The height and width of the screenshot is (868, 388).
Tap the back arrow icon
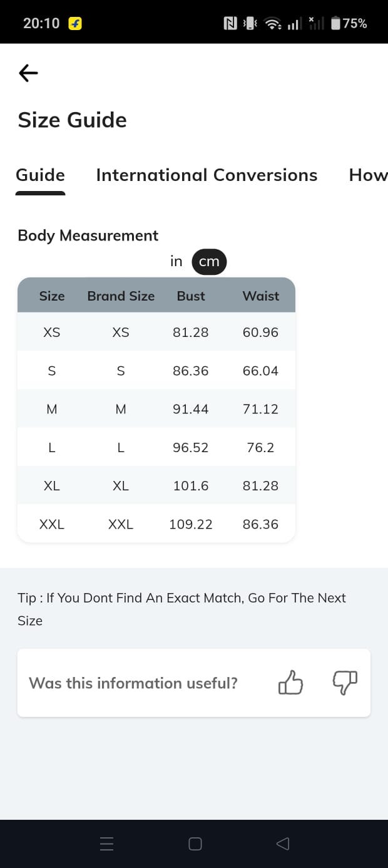[x=28, y=73]
